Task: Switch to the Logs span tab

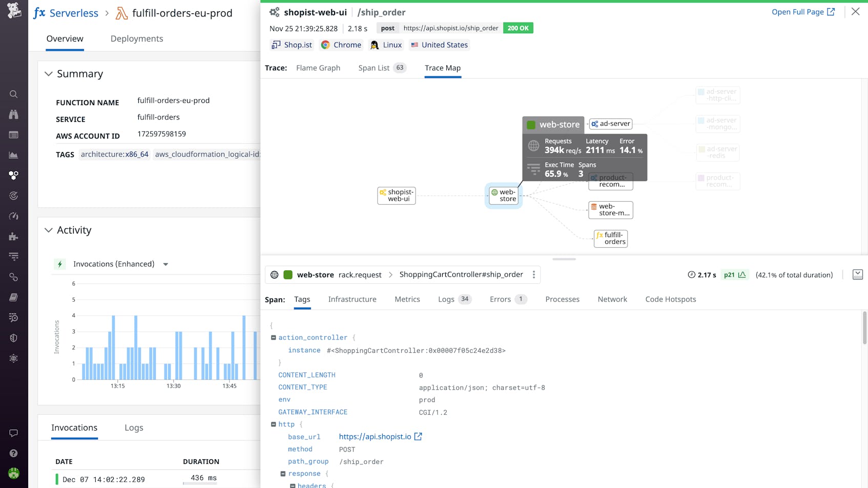Action: click(x=446, y=299)
